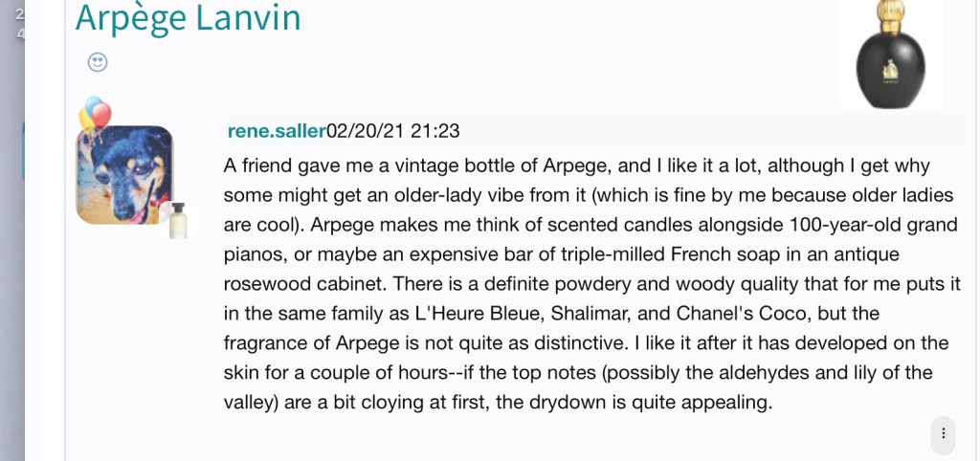Click the number 2 at the left edge
Image resolution: width=980 pixels, height=461 pixels.
click(x=19, y=15)
